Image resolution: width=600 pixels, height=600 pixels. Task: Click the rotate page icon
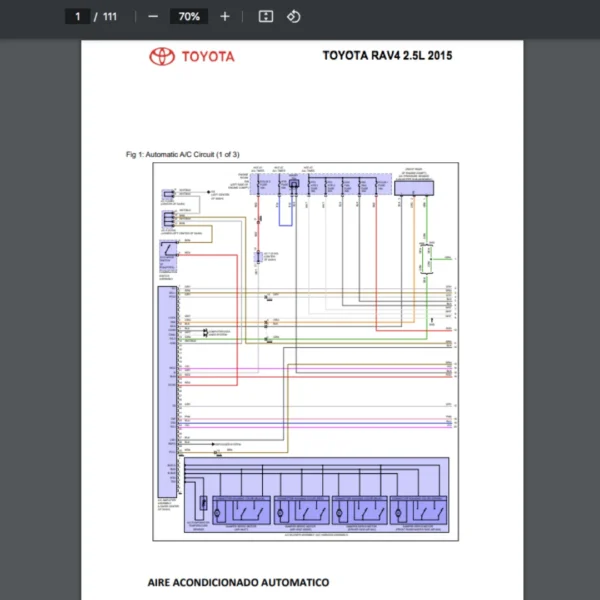(293, 16)
